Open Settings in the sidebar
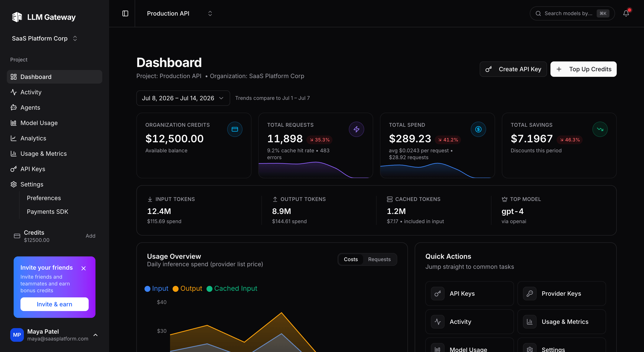Image resolution: width=644 pixels, height=352 pixels. 55,184
